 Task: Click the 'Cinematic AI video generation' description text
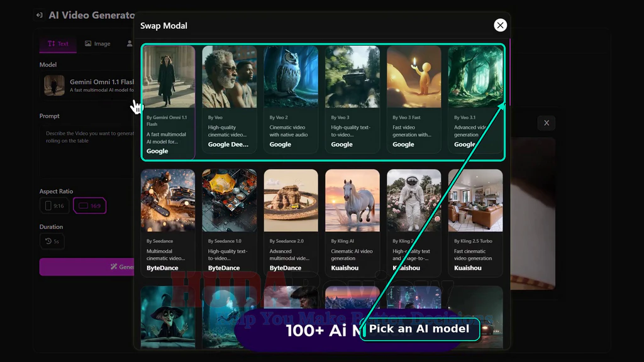[352, 255]
